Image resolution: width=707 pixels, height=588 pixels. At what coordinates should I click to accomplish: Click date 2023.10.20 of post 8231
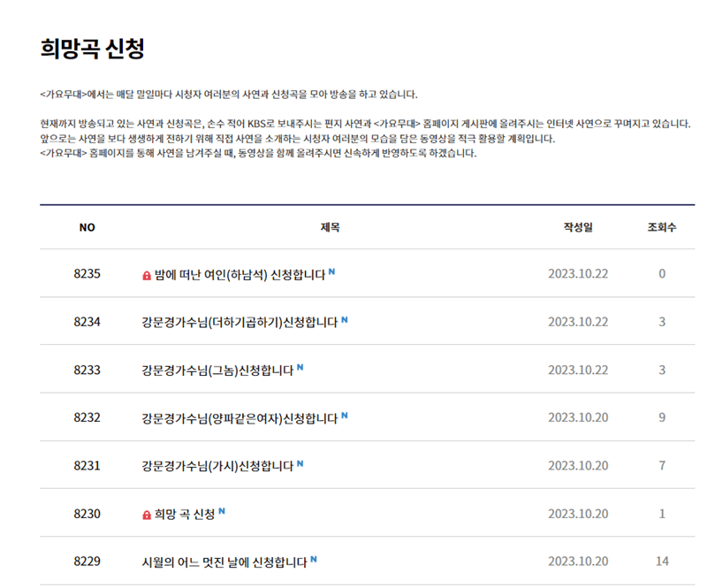[x=578, y=465]
